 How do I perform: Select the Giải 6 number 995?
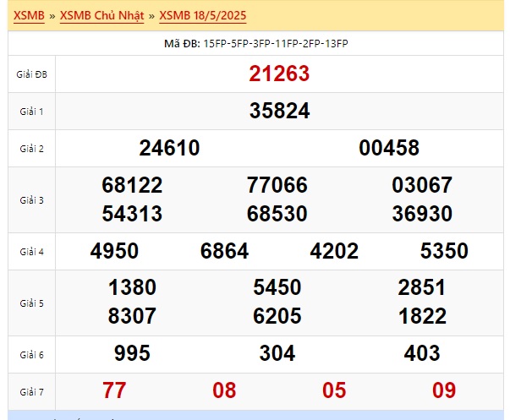(132, 353)
